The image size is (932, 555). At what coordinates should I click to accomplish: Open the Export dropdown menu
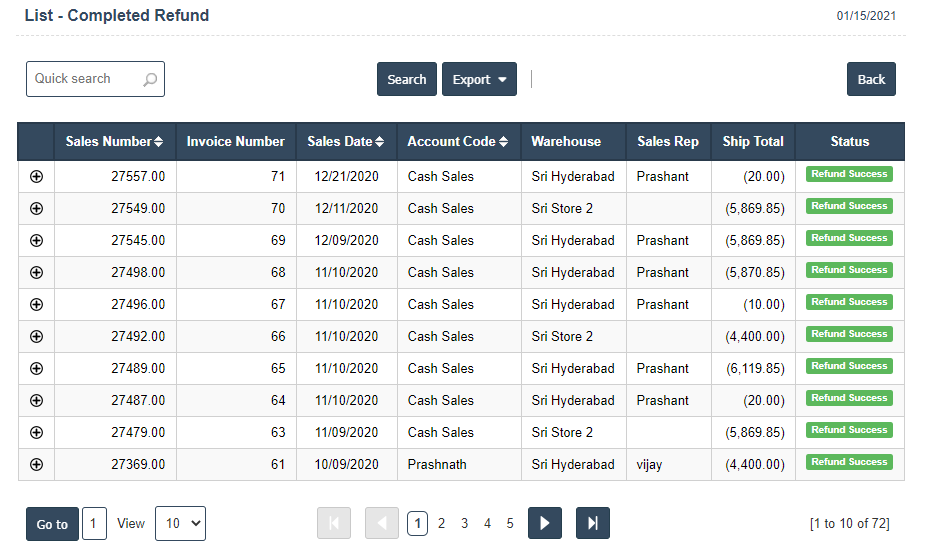(479, 80)
